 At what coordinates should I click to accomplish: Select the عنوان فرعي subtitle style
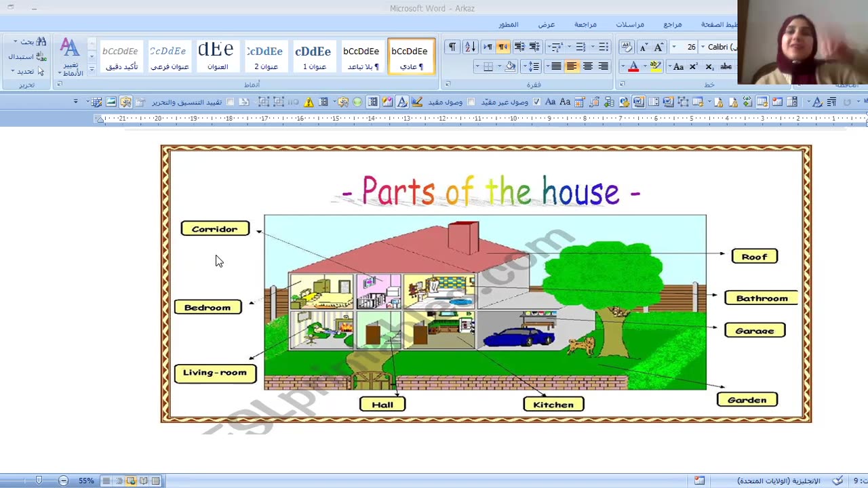click(x=169, y=57)
